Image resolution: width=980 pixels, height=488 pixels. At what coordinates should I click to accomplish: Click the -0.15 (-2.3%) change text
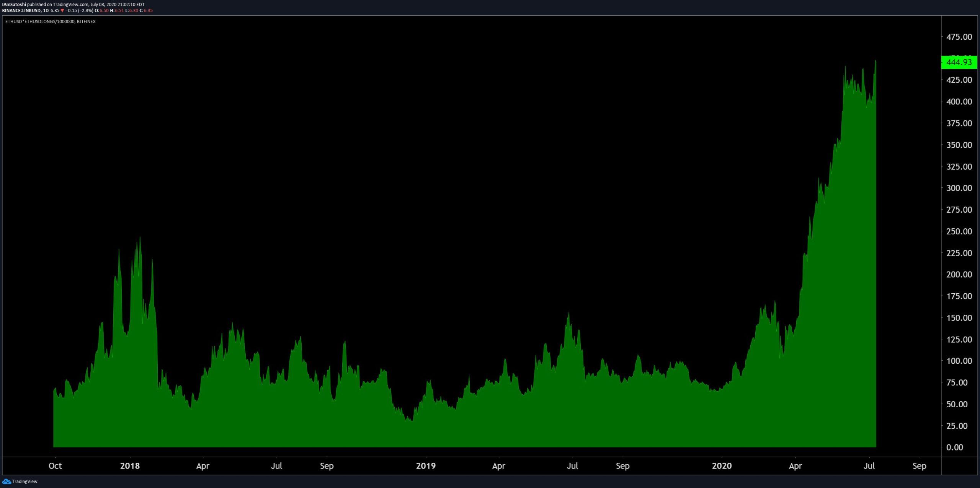click(79, 11)
